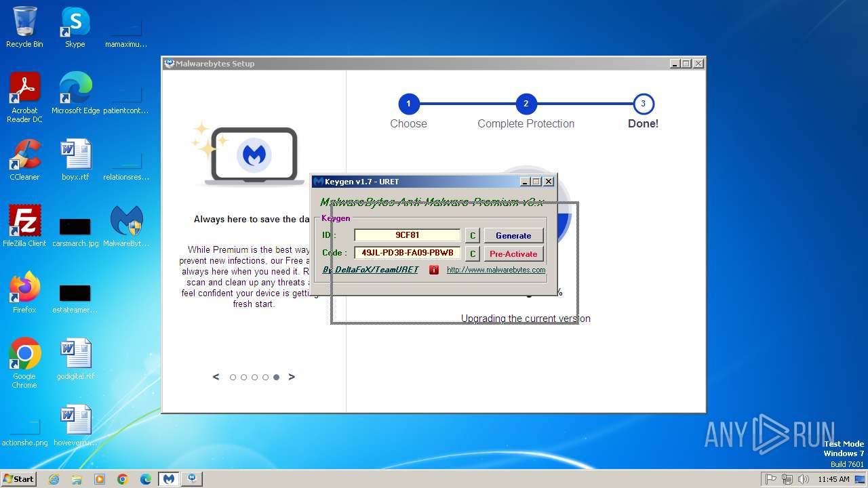This screenshot has width=868, height=488.
Task: Open Chrome from the taskbar
Action: pos(123,479)
